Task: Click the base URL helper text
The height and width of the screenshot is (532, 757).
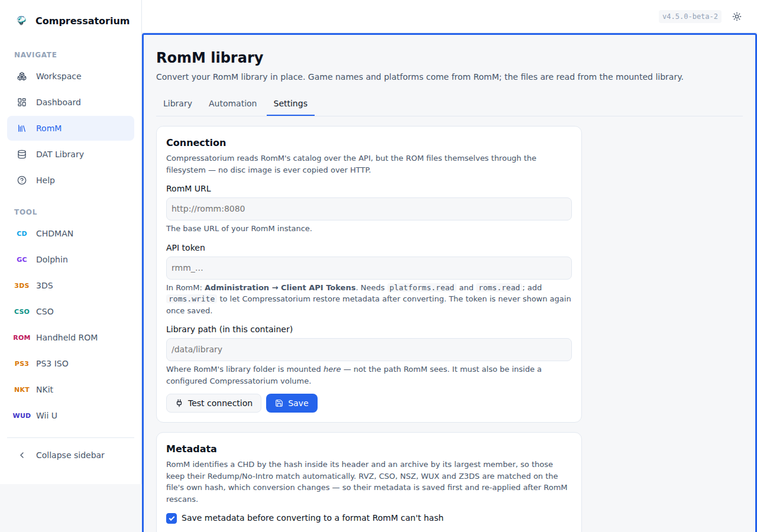Action: (x=239, y=229)
